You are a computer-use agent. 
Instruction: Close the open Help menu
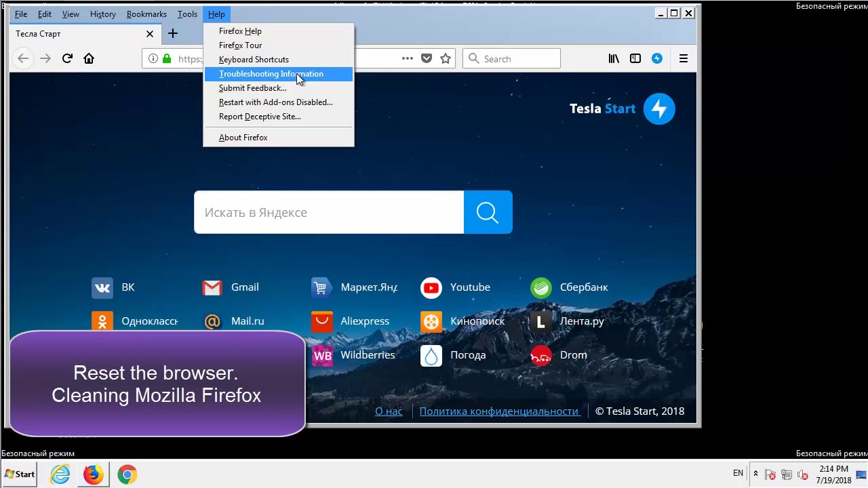click(216, 14)
